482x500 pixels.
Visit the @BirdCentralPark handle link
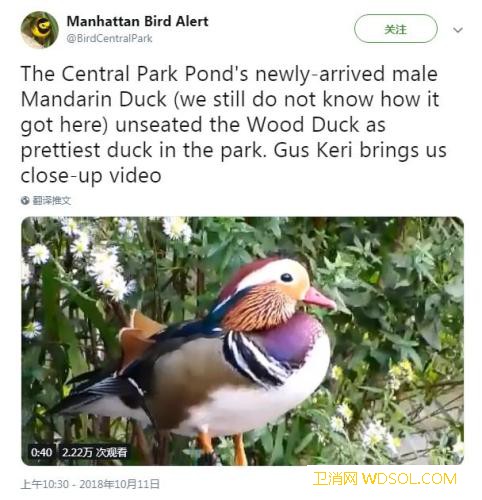coord(109,38)
